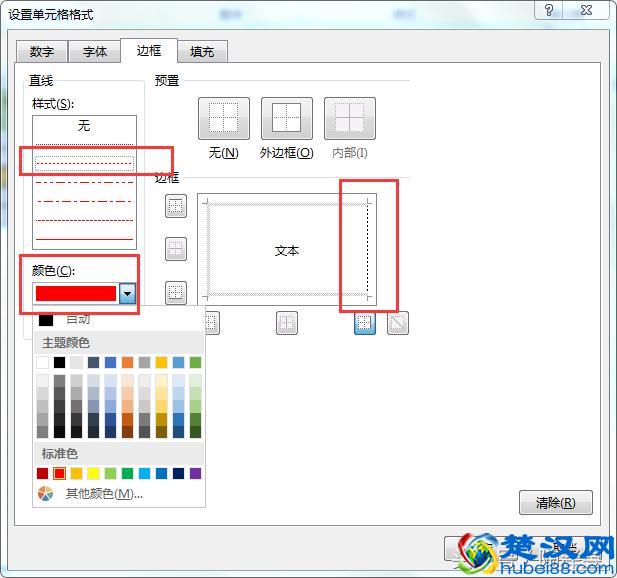Pick the darkest orange-brown theme shade
The image size is (617, 578).
point(127,432)
